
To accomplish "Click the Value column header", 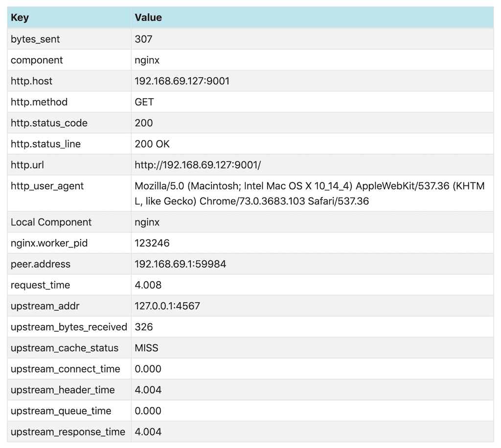I will pos(148,18).
